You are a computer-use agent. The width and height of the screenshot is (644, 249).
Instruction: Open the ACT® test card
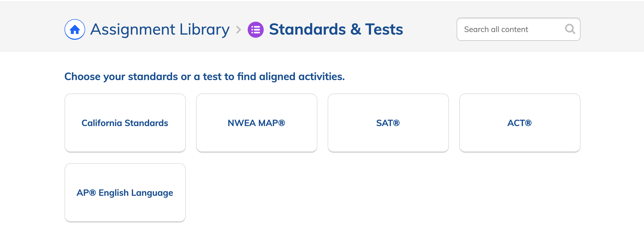(x=520, y=123)
